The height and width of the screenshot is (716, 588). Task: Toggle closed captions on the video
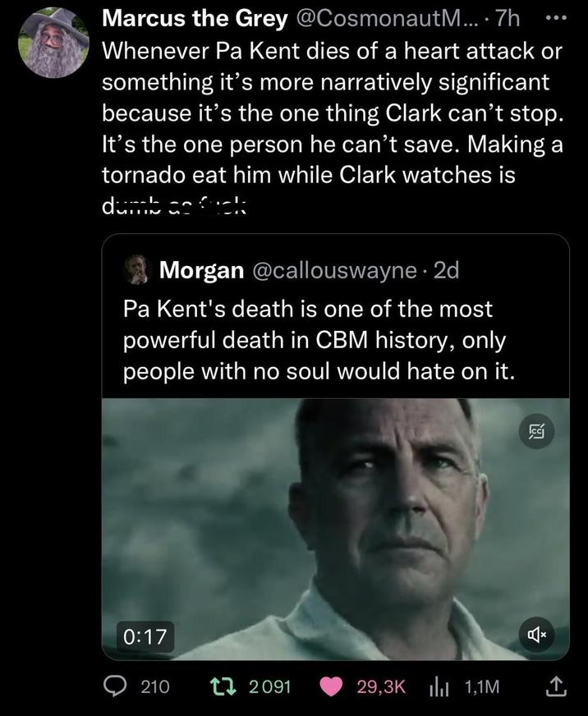point(538,432)
